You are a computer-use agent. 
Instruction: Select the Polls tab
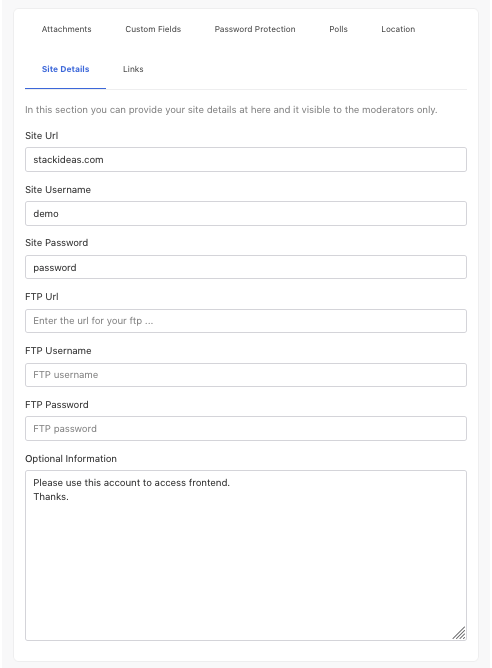click(338, 29)
